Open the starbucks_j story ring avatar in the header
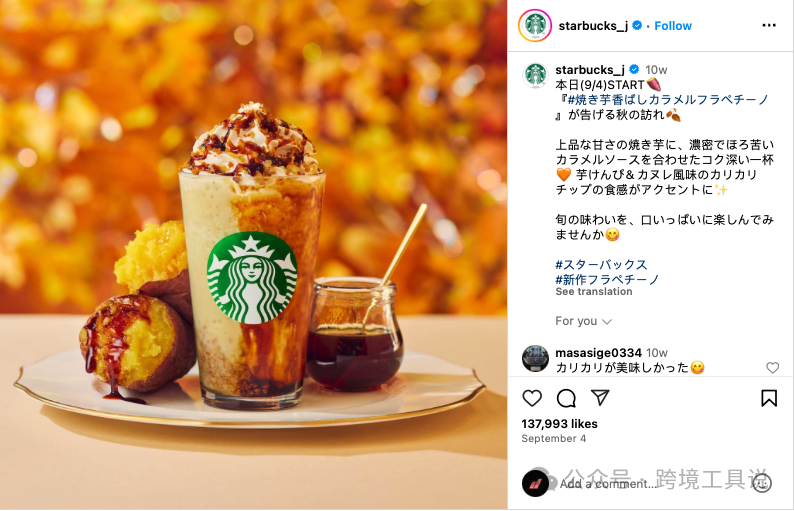Screen dimensions: 794x511 click(535, 25)
